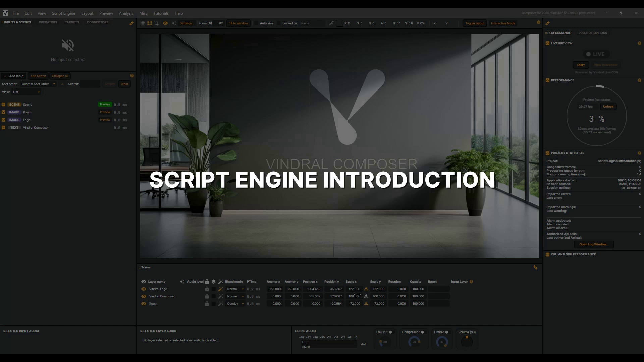Switch to the Operators tab
This screenshot has width=644, height=362.
pos(48,22)
